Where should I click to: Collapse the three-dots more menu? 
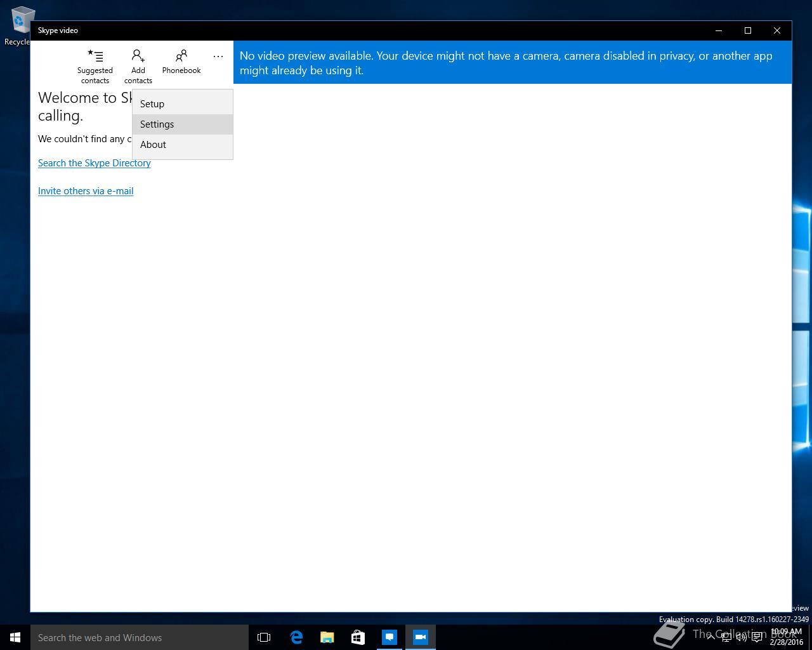point(218,56)
